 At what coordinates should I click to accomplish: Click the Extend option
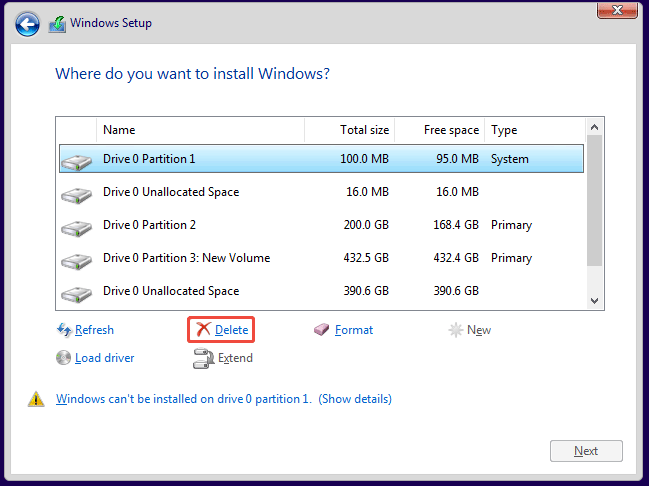235,358
